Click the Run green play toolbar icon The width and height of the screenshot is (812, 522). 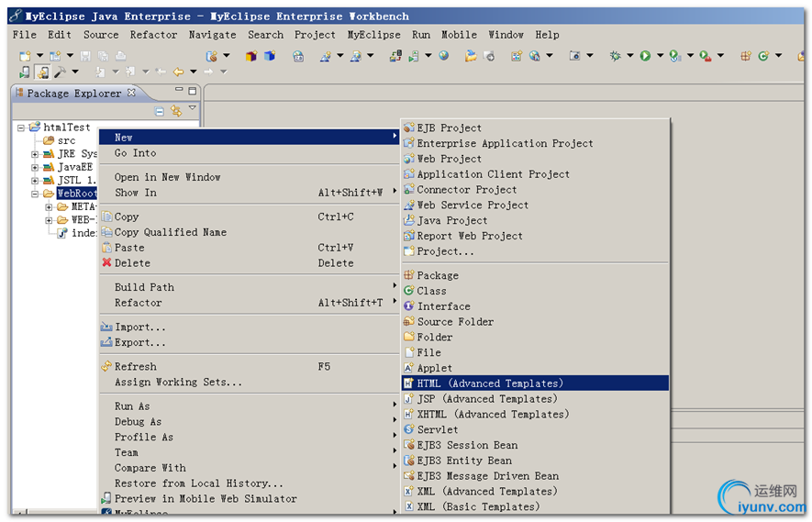(x=645, y=56)
